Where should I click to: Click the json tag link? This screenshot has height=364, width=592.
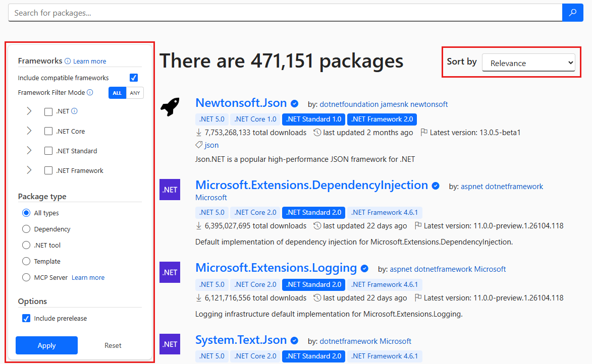tap(211, 145)
